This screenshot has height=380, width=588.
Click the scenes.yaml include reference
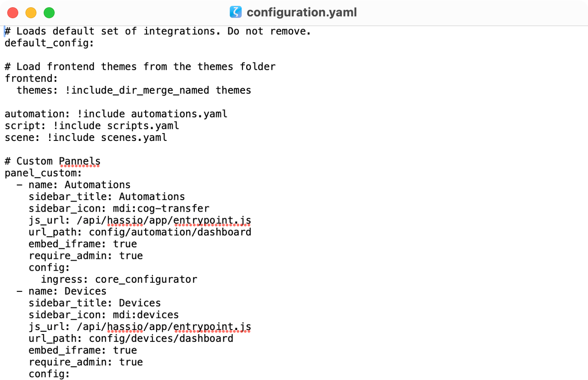pos(134,137)
